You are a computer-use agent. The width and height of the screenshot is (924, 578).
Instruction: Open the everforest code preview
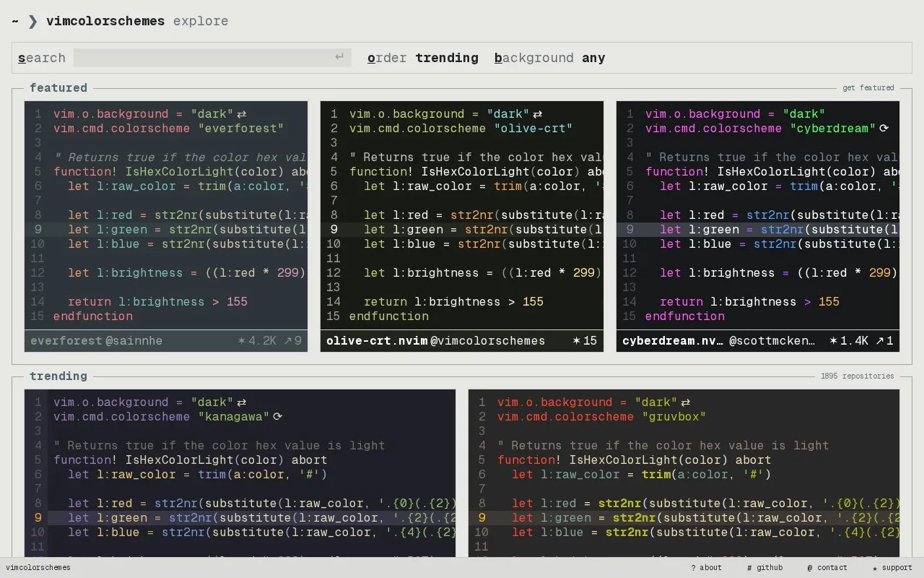pos(166,215)
